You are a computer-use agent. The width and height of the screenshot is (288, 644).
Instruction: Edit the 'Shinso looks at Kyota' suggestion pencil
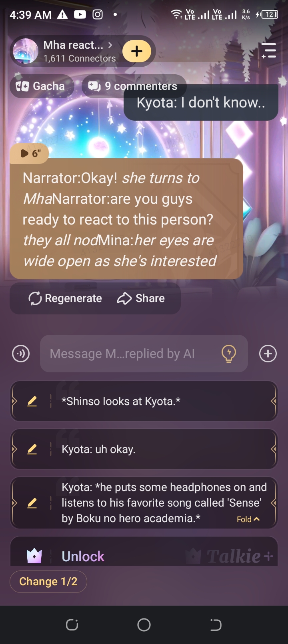[x=32, y=401]
